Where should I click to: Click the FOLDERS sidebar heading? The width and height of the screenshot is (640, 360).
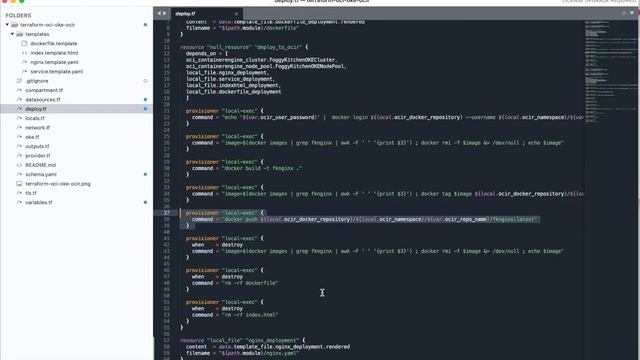coord(18,16)
